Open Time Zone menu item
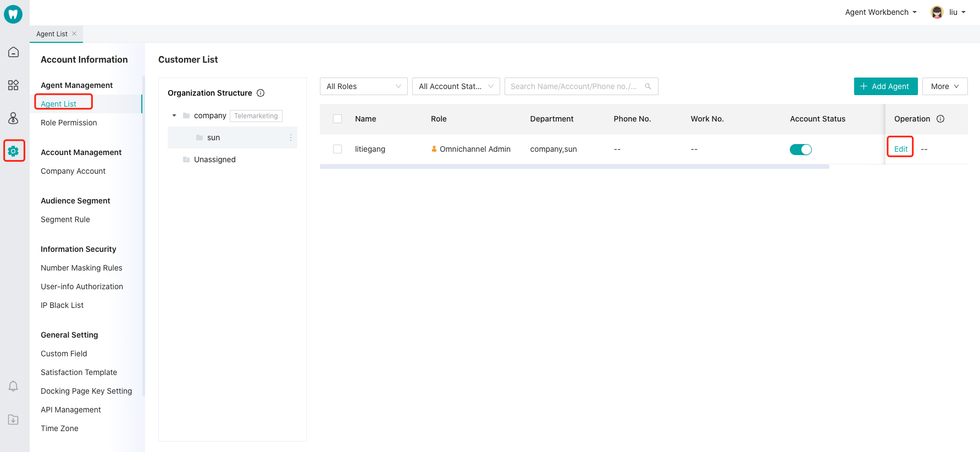 [59, 428]
